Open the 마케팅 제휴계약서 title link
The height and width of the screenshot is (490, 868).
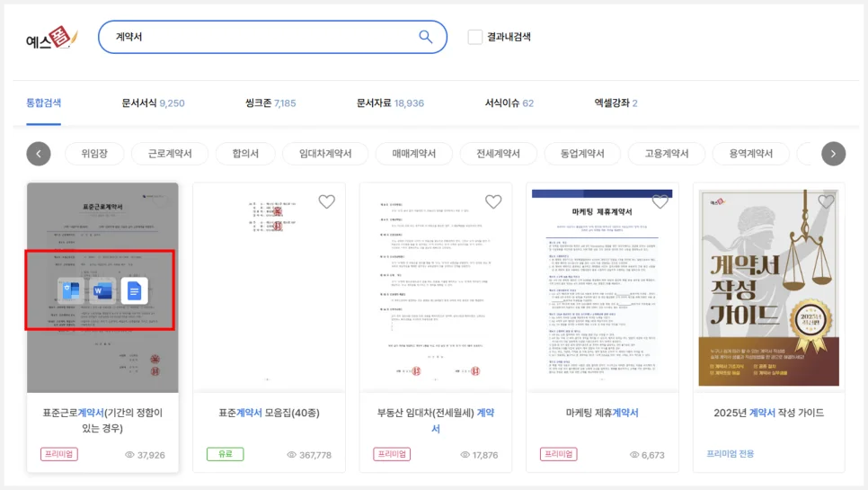[602, 413]
